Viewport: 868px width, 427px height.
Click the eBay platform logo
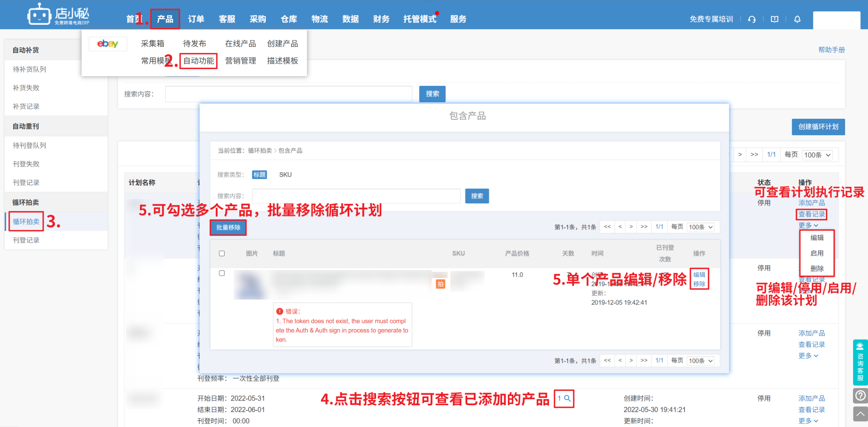point(108,44)
